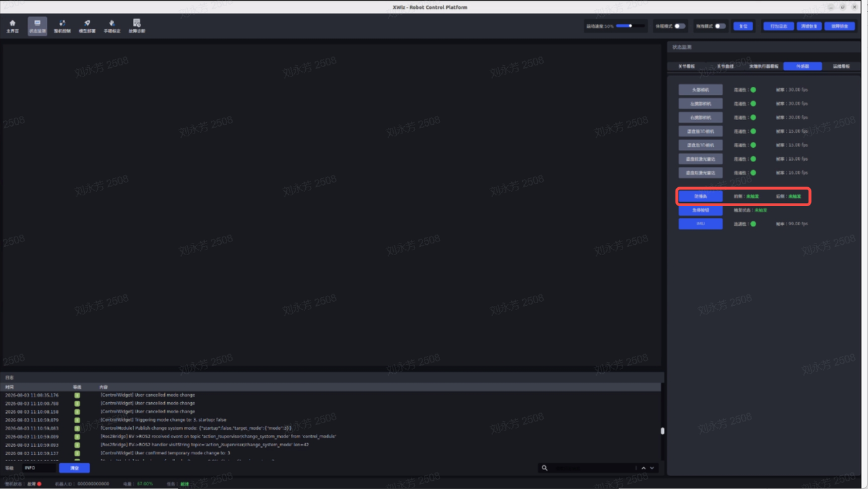Image resolution: width=868 pixels, height=489 pixels.
Task: Open the 主界面 home icon
Action: tap(12, 26)
